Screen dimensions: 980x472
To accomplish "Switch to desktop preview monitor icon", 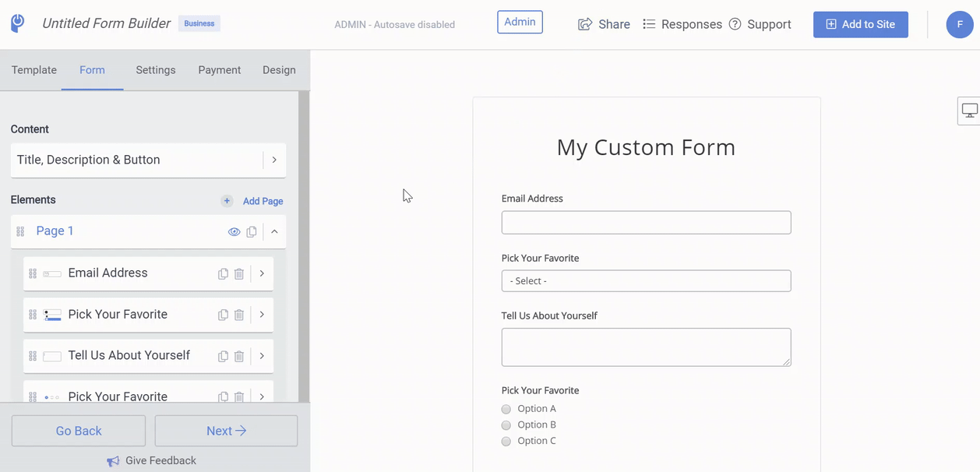I will pyautogui.click(x=970, y=111).
